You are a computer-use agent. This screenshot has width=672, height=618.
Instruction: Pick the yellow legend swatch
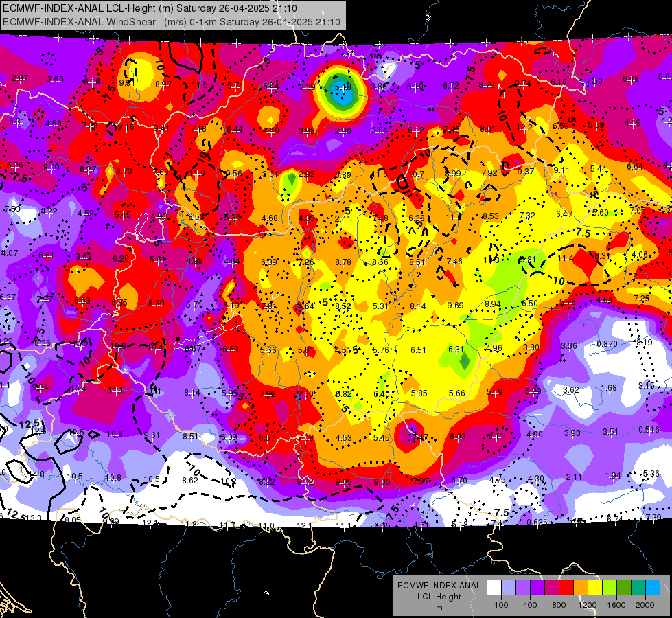click(x=595, y=588)
